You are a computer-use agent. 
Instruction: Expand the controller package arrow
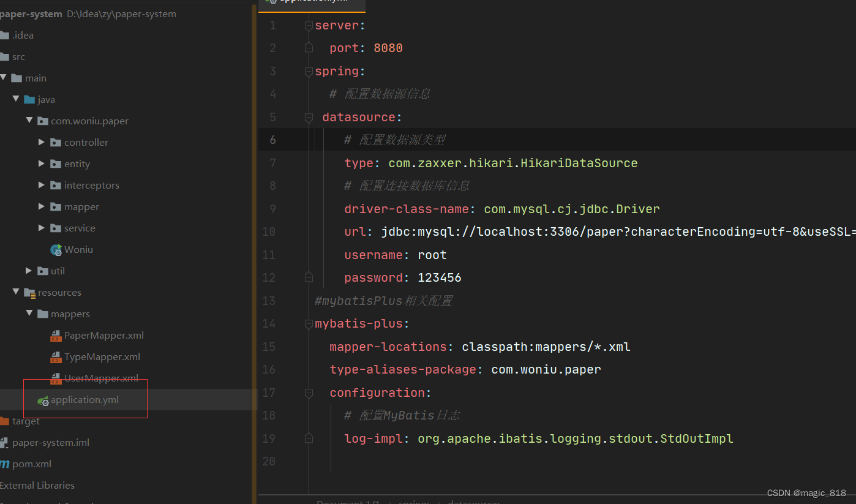click(42, 142)
